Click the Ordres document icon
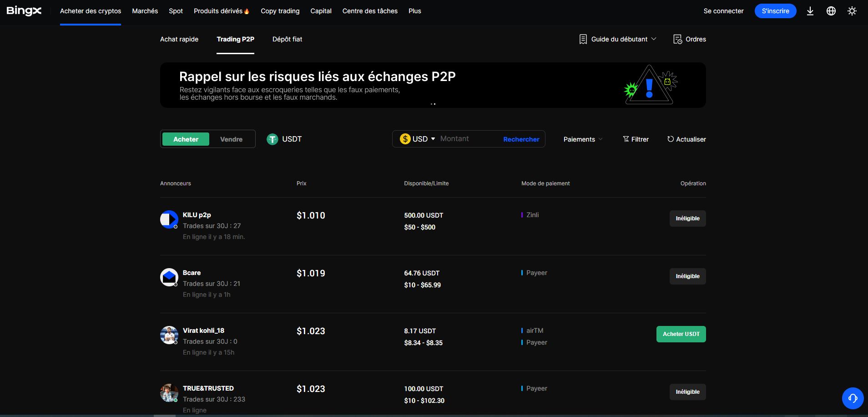The width and height of the screenshot is (868, 417). (x=677, y=39)
